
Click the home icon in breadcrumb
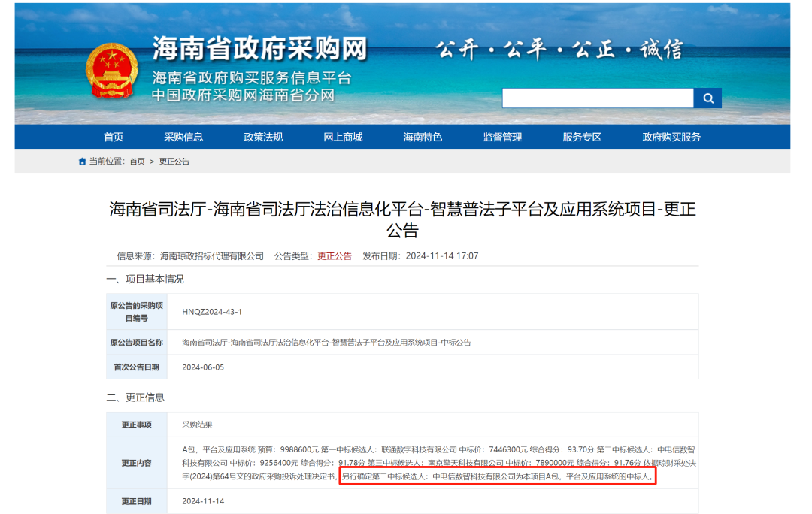[x=82, y=162]
